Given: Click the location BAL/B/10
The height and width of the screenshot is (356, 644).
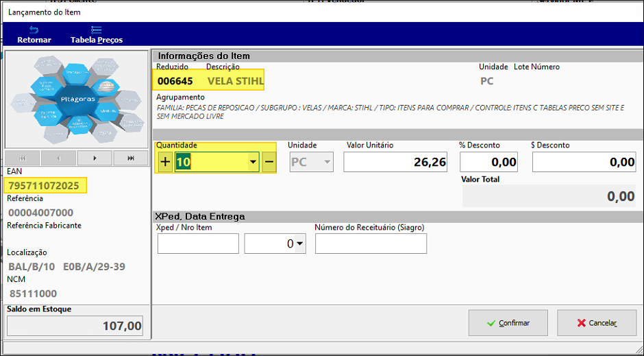Looking at the screenshot, I should click(32, 267).
